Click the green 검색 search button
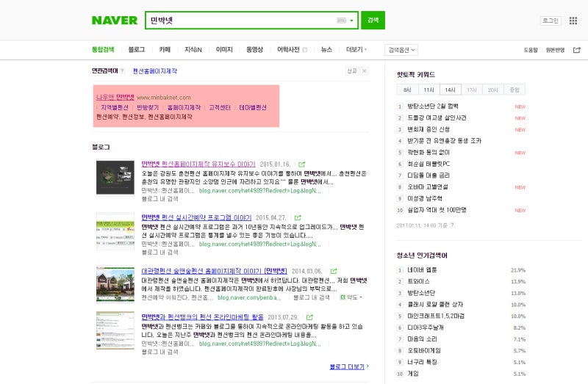 tap(373, 21)
